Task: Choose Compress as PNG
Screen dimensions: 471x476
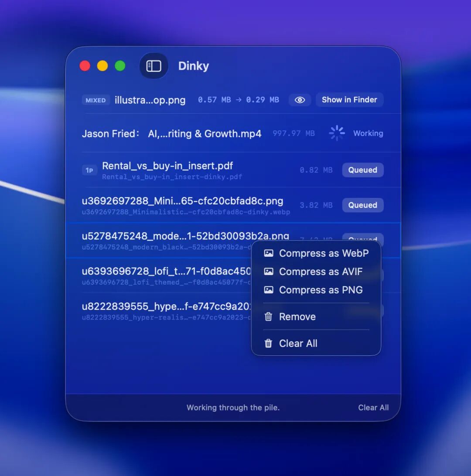Action: pyautogui.click(x=316, y=290)
